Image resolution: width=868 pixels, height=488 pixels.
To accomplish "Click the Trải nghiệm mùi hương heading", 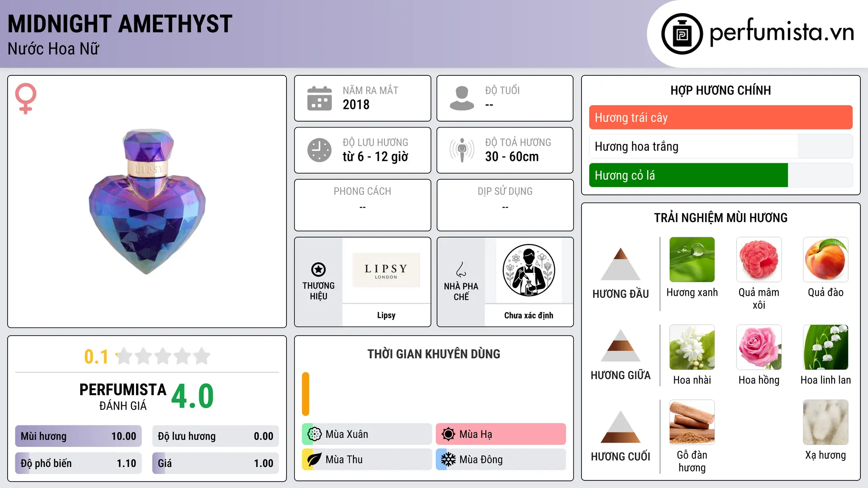I will [721, 218].
